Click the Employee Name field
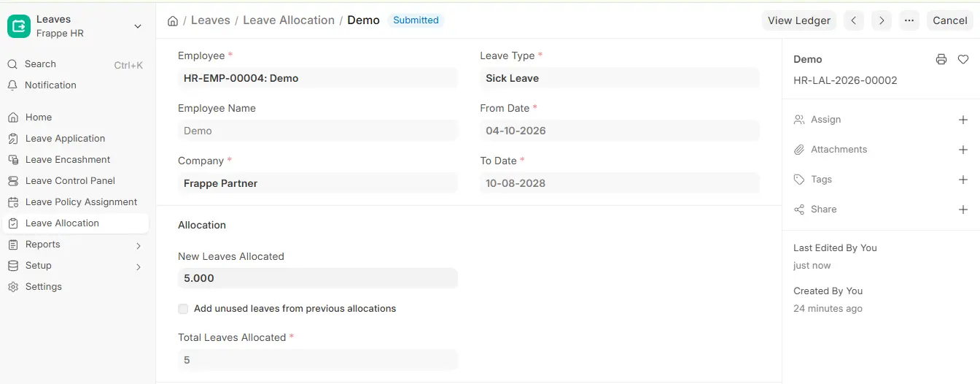The width and height of the screenshot is (980, 384). click(318, 131)
